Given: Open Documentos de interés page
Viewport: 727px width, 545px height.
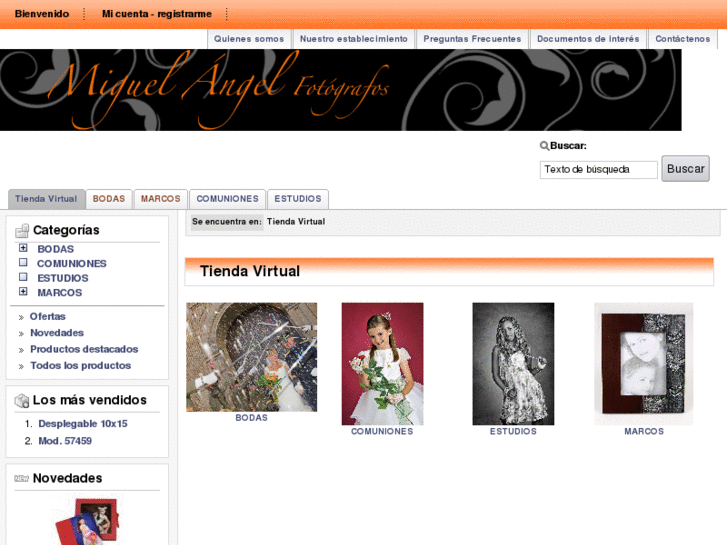Looking at the screenshot, I should [x=588, y=39].
